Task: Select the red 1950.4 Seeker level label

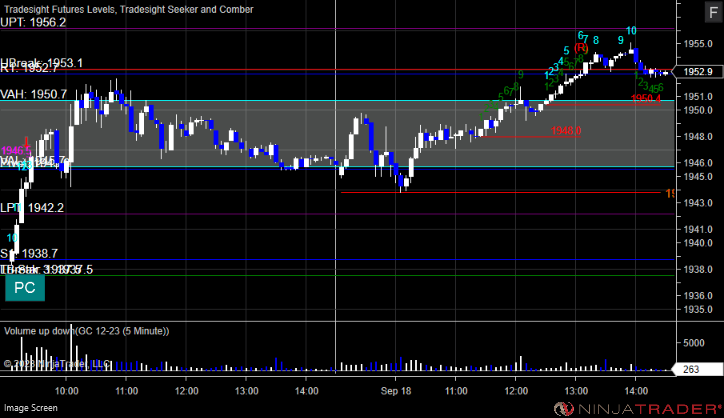Action: tap(646, 98)
